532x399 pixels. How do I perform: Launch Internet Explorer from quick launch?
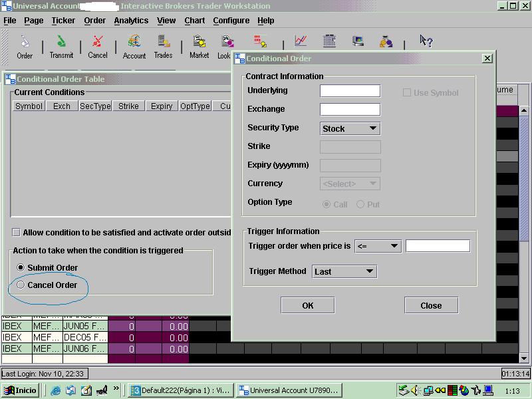55,390
